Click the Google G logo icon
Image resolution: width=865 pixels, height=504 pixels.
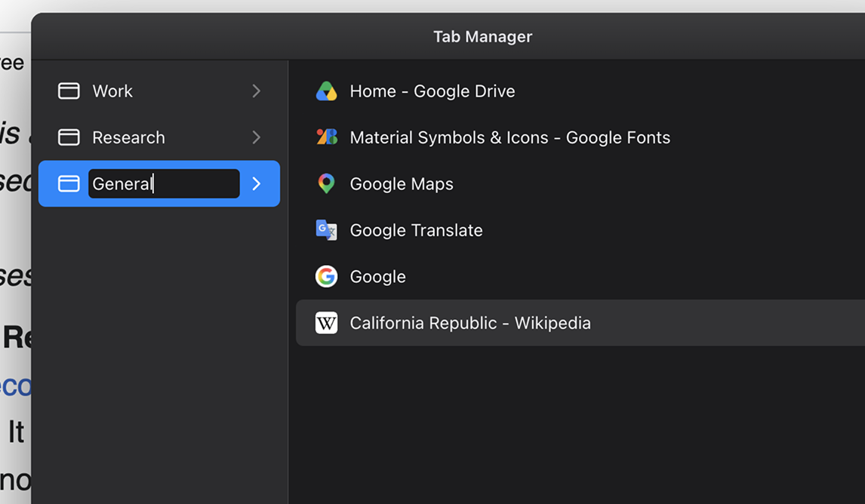click(x=326, y=276)
